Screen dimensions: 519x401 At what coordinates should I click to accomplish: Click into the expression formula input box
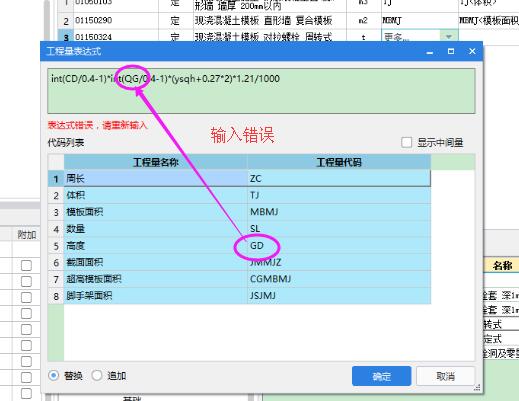(261, 91)
